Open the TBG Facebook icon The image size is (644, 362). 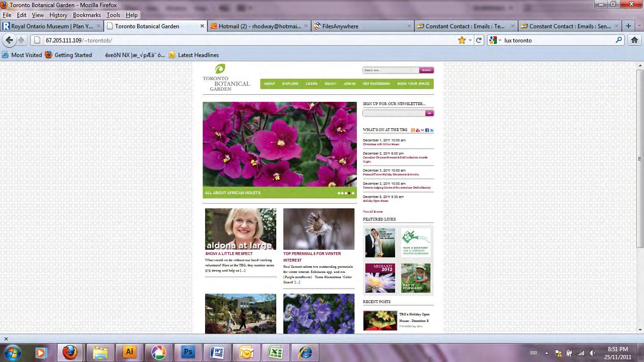click(x=427, y=130)
